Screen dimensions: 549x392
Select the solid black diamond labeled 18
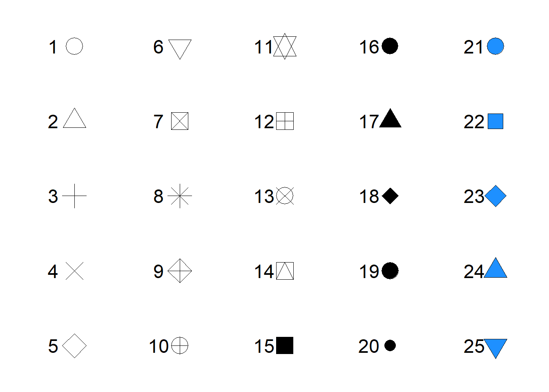pyautogui.click(x=390, y=196)
